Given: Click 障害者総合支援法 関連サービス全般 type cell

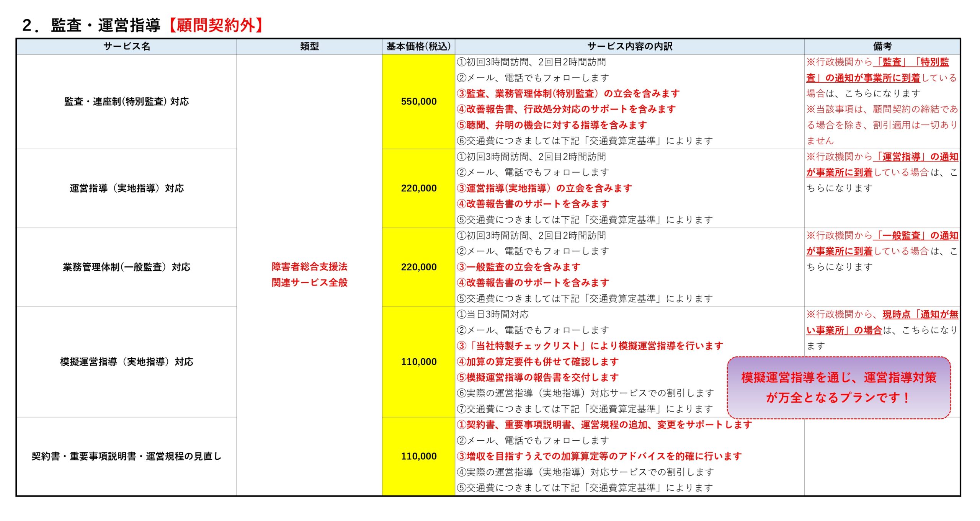Looking at the screenshot, I should tap(309, 274).
